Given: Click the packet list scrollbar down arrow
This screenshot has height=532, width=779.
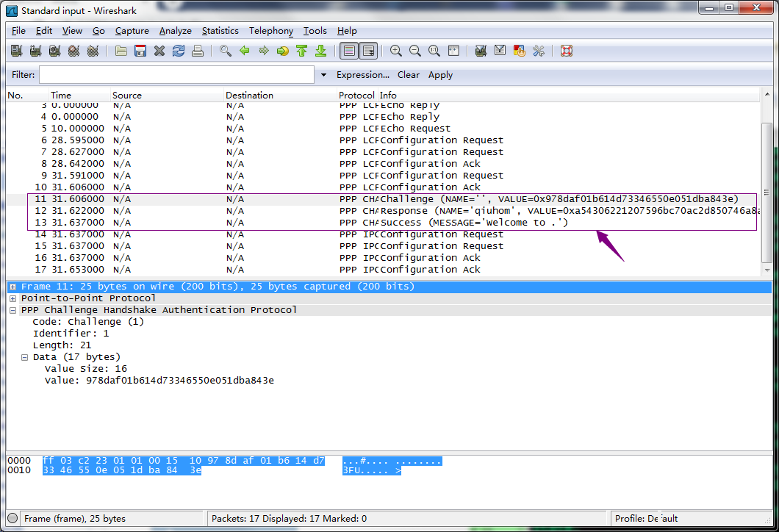Looking at the screenshot, I should 767,270.
